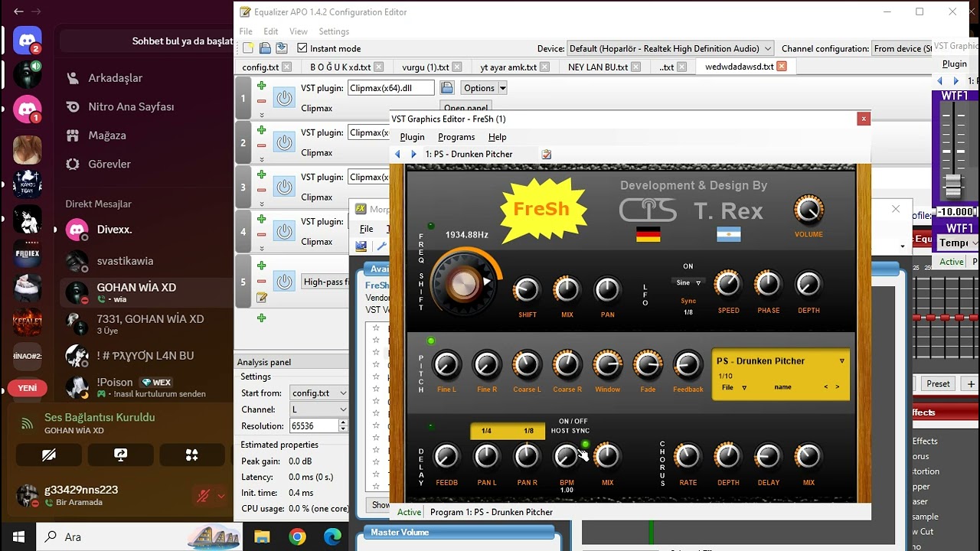Open Windows Start menu
This screenshot has height=551, width=980.
18,536
